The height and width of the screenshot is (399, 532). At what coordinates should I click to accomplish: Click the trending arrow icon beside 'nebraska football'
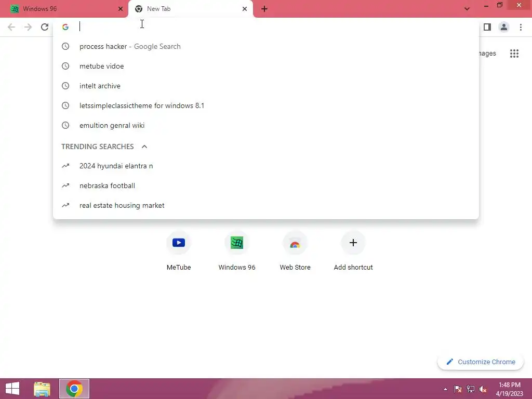click(65, 185)
